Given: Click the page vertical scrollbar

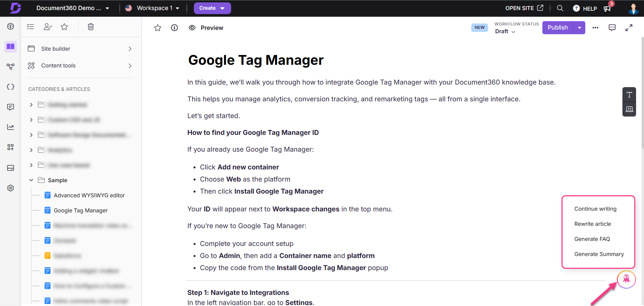Looking at the screenshot, I should (642, 92).
